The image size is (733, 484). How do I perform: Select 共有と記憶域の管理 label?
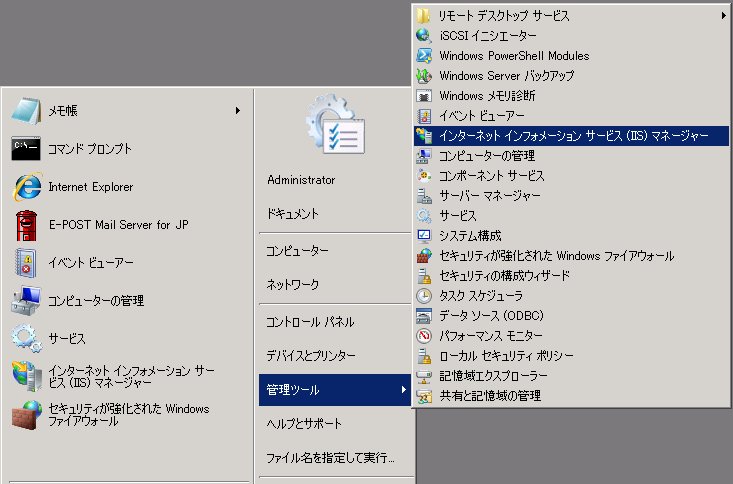tap(490, 396)
